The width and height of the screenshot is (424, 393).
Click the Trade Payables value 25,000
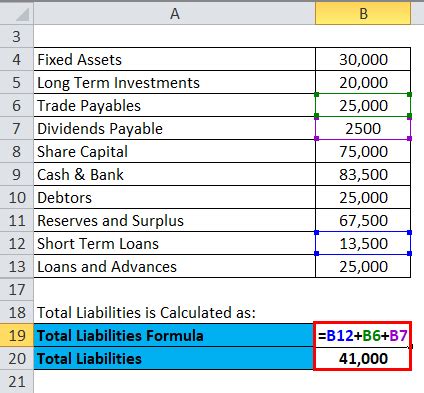363,105
